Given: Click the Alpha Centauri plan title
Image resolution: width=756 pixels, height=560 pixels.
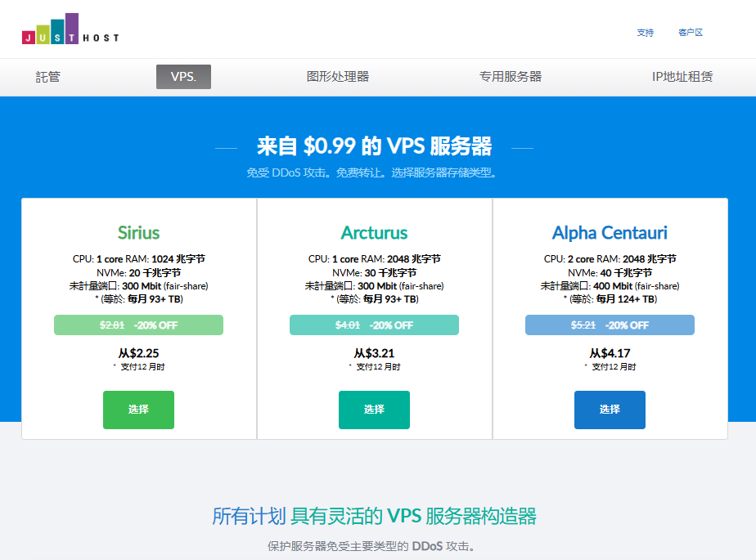Looking at the screenshot, I should [610, 232].
